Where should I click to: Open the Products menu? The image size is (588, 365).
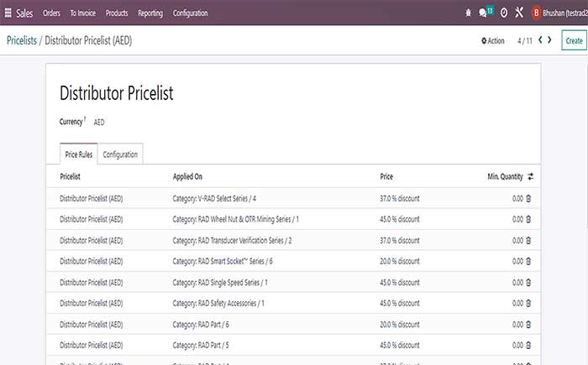[117, 13]
